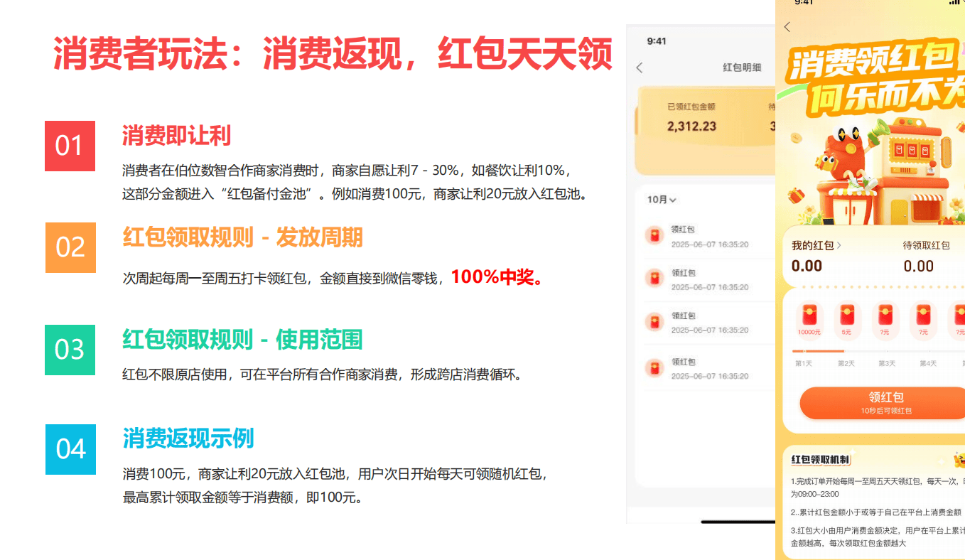Screen dimensions: 965x560
Task: Click the laughing emoji beside 红包领取机制
Action: tap(959, 460)
